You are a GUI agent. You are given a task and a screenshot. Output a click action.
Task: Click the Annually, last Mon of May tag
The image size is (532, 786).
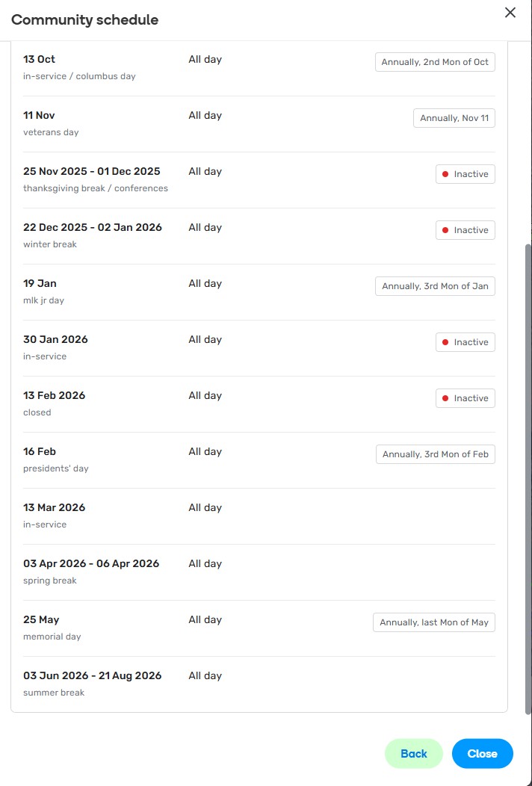pos(434,622)
